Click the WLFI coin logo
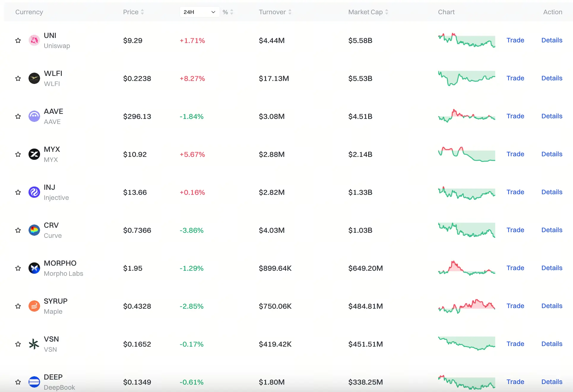573x392 pixels. (34, 78)
